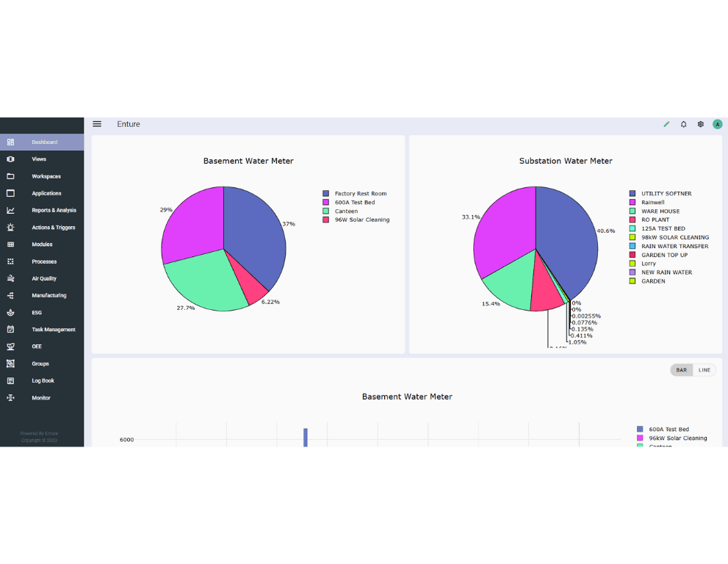Switch chart view to BAR
Screen dimensions: 728x564
pyautogui.click(x=682, y=370)
